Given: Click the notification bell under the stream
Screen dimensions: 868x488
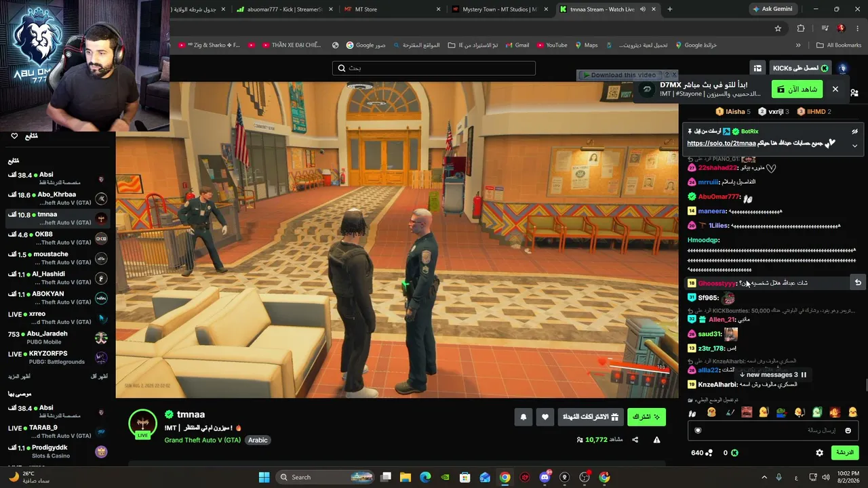Looking at the screenshot, I should click(x=523, y=418).
